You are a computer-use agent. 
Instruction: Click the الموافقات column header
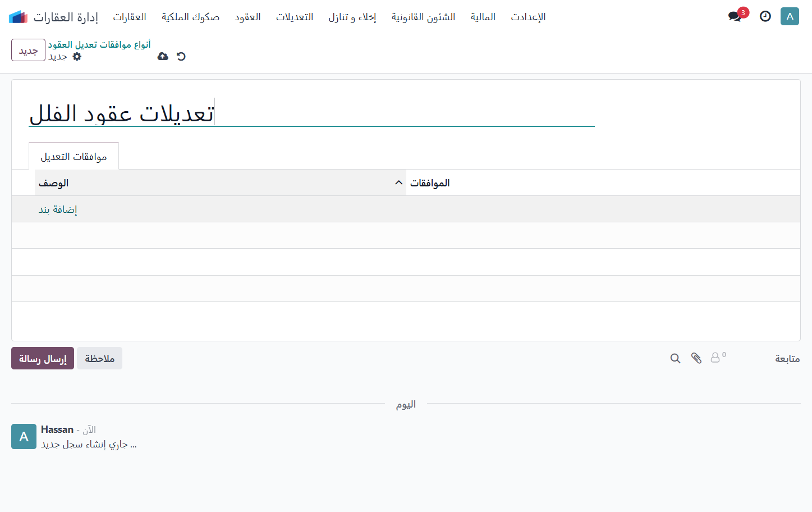coord(430,183)
